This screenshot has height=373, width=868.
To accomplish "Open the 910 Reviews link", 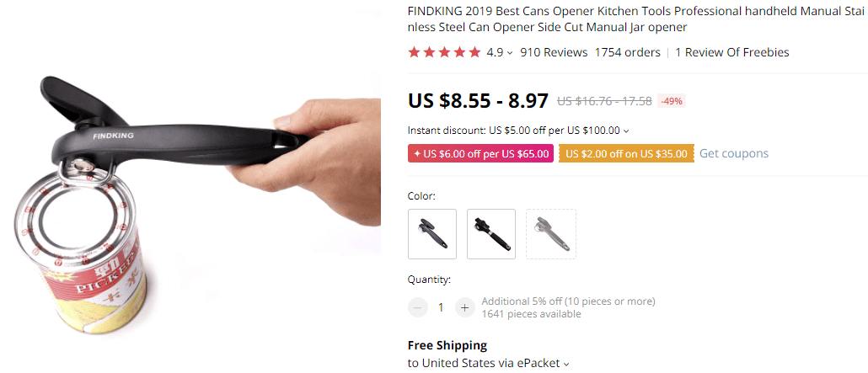I will click(x=554, y=52).
